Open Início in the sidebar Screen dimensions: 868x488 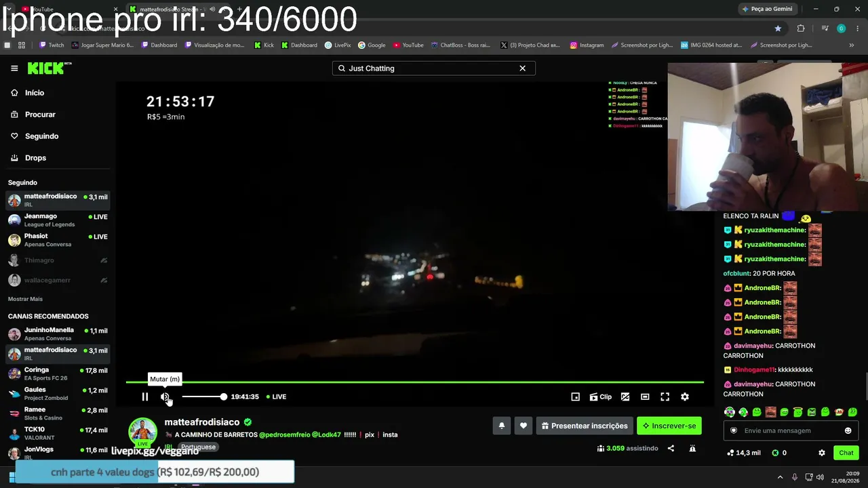click(35, 93)
